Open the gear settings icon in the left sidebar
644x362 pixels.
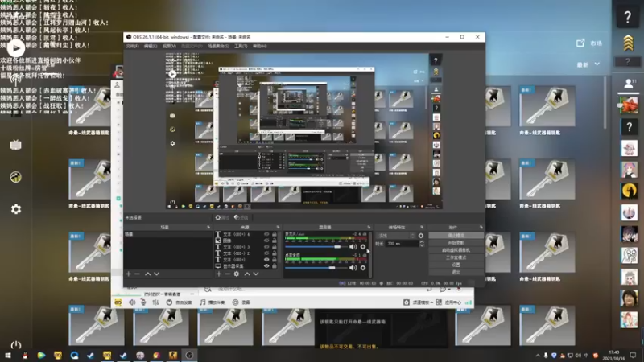[x=15, y=209]
